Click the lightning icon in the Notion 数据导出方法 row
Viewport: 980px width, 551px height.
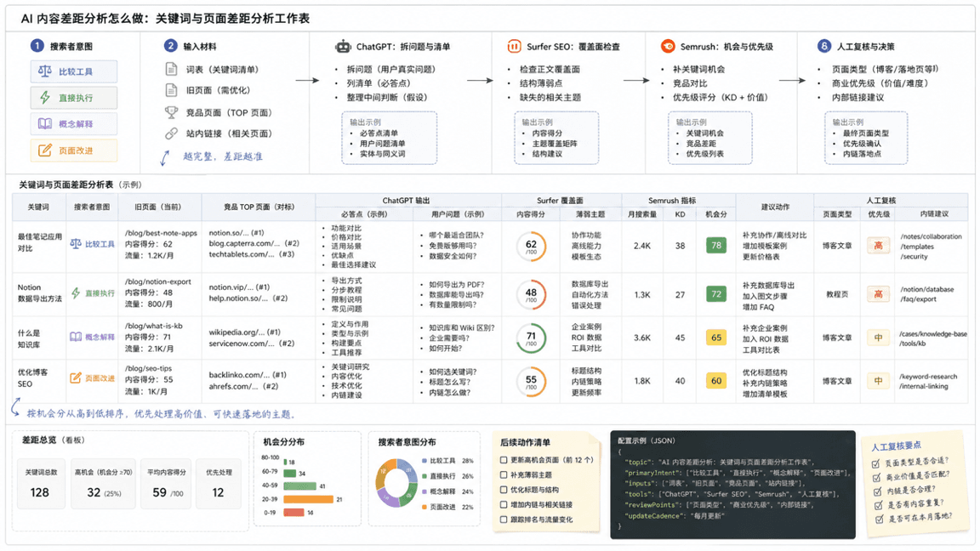pyautogui.click(x=76, y=293)
